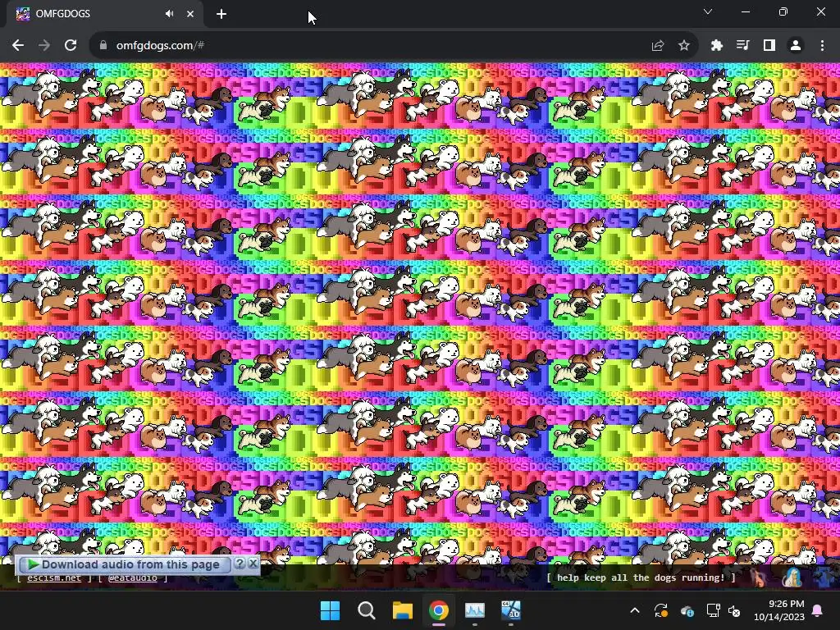This screenshot has height=630, width=840.
Task: Click help keep all the dogs running
Action: pyautogui.click(x=641, y=577)
